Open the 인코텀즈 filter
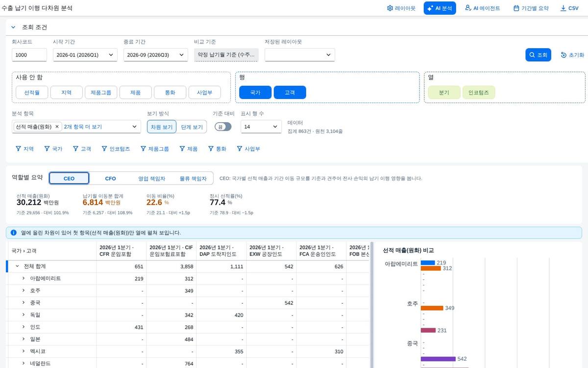The width and height of the screenshot is (588, 368). point(116,149)
